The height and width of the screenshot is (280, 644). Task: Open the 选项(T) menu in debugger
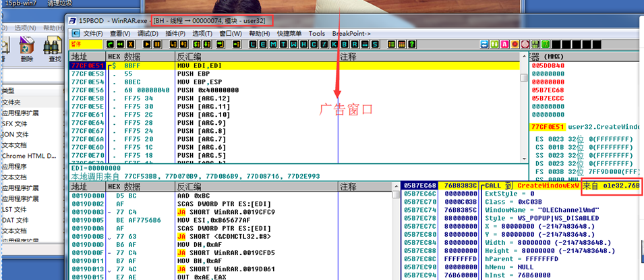coord(202,33)
